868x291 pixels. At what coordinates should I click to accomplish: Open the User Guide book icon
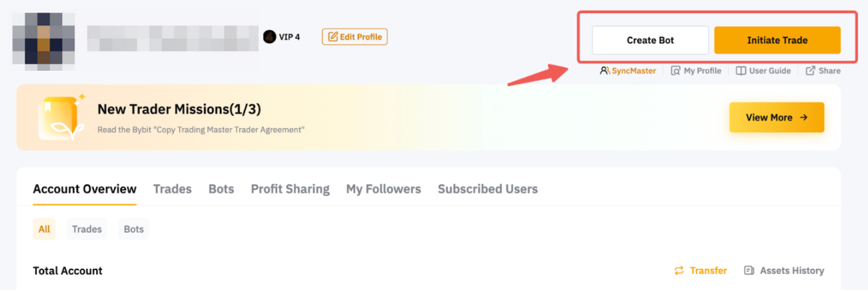tap(741, 71)
